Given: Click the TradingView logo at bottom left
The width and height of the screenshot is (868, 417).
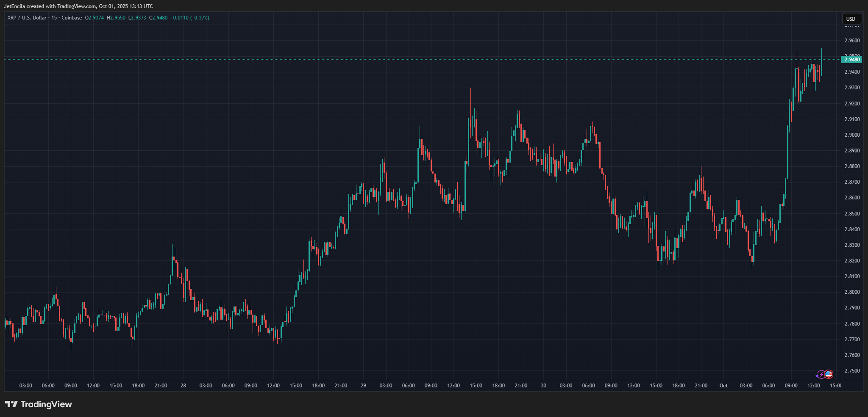Looking at the screenshot, I should point(39,404).
